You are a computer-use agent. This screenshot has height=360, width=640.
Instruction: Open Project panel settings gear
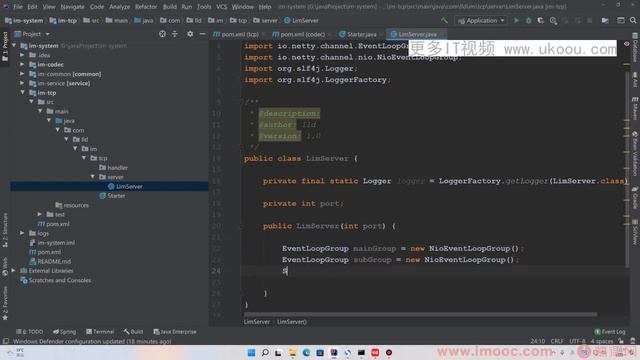click(190, 34)
